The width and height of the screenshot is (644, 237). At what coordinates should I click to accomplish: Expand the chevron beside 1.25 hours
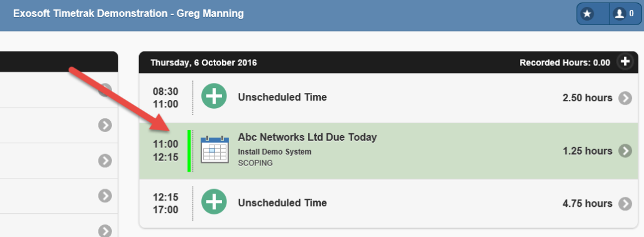point(625,151)
